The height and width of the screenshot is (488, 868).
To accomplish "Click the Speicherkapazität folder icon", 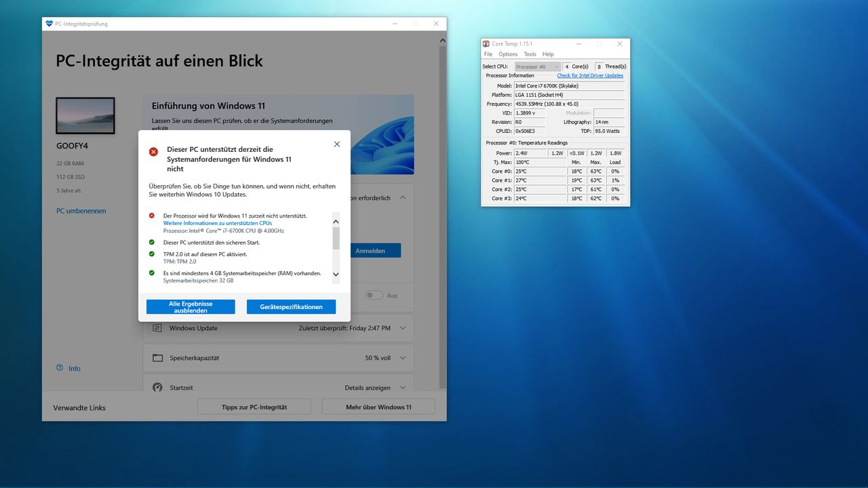I will tap(157, 358).
